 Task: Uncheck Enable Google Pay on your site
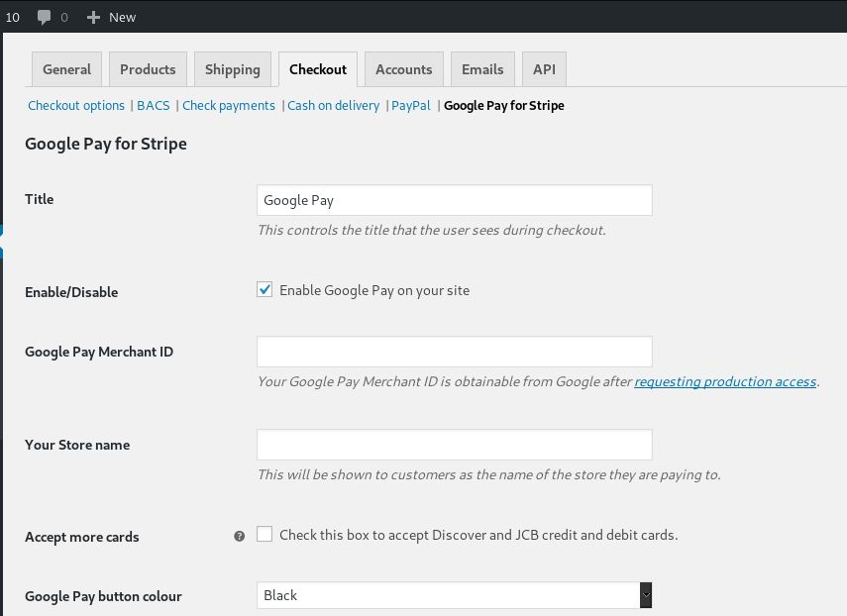(265, 290)
